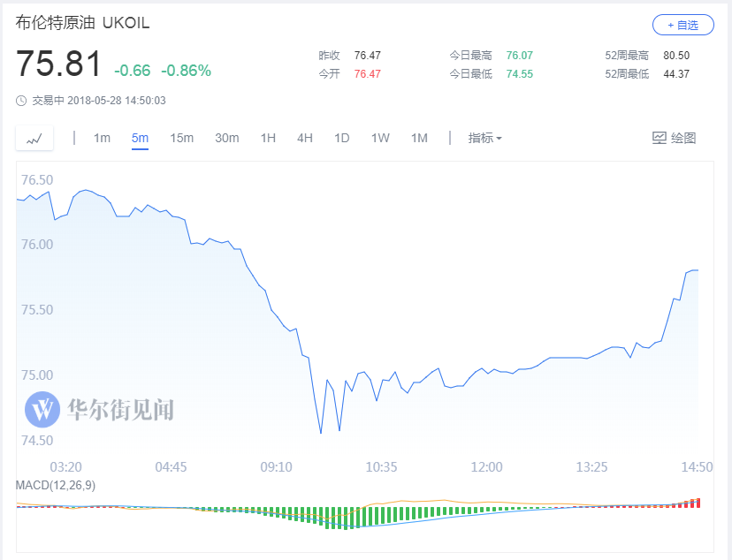
Task: Choose the 30m interval
Action: [227, 138]
